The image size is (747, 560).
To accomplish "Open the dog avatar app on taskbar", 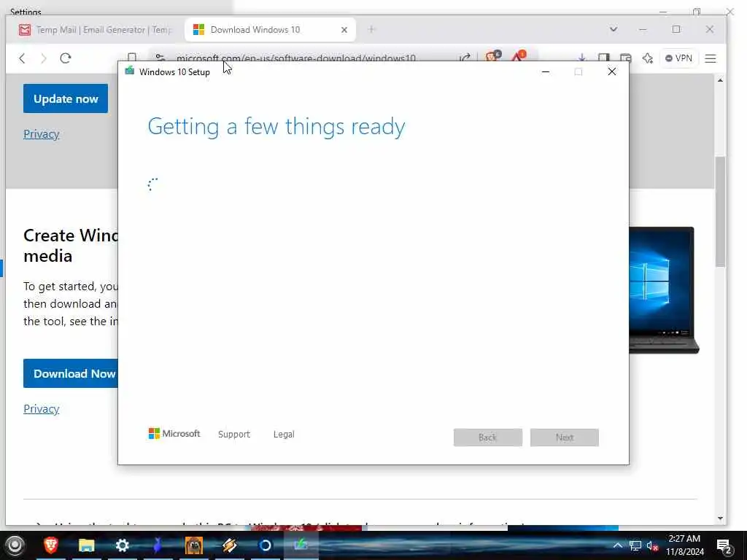I will 194,545.
